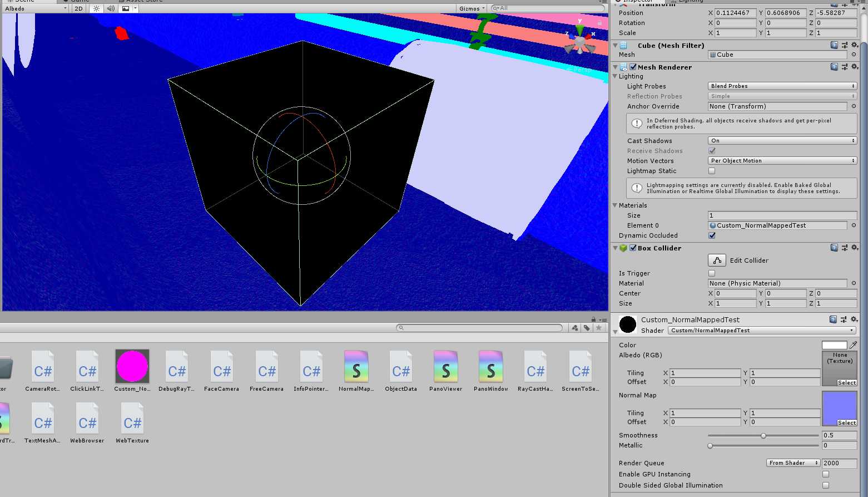The image size is (868, 497).
Task: Collapse the Lighting foldout
Action: click(615, 76)
